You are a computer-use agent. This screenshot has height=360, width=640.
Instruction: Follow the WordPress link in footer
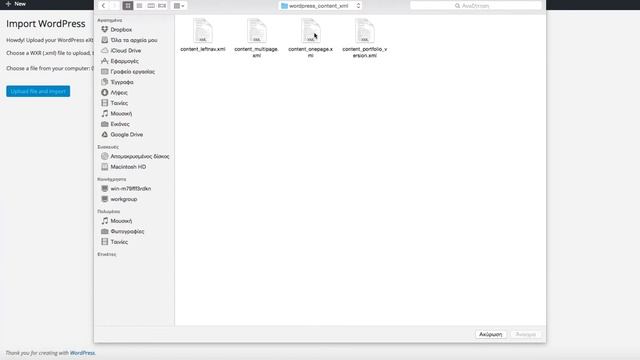pyautogui.click(x=82, y=353)
